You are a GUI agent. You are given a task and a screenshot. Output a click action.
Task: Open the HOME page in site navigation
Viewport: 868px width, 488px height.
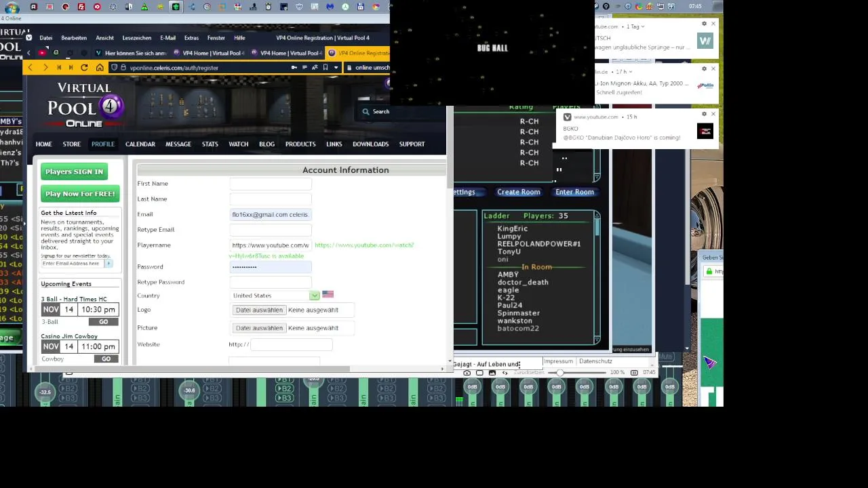click(x=43, y=144)
